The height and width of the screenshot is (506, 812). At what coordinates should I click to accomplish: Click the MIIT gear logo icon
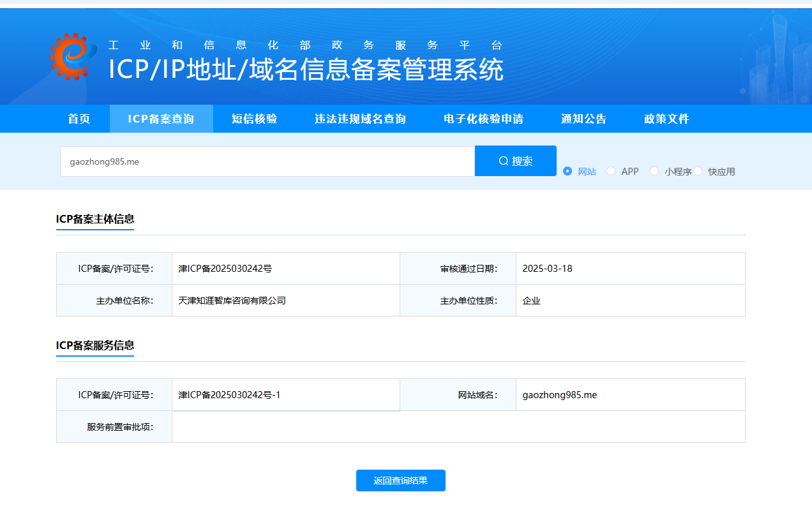click(73, 57)
